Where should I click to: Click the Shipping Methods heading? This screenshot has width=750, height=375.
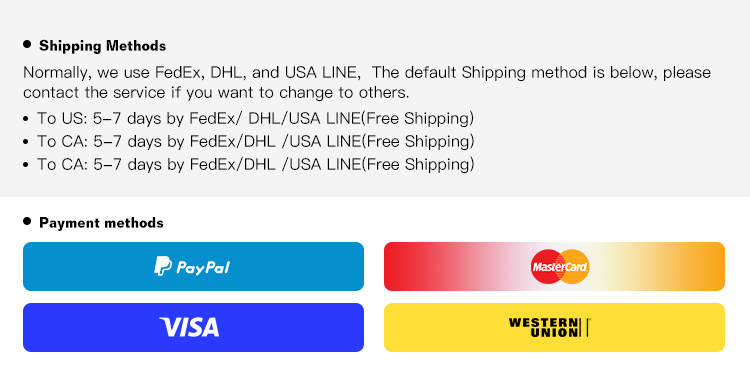pyautogui.click(x=102, y=46)
